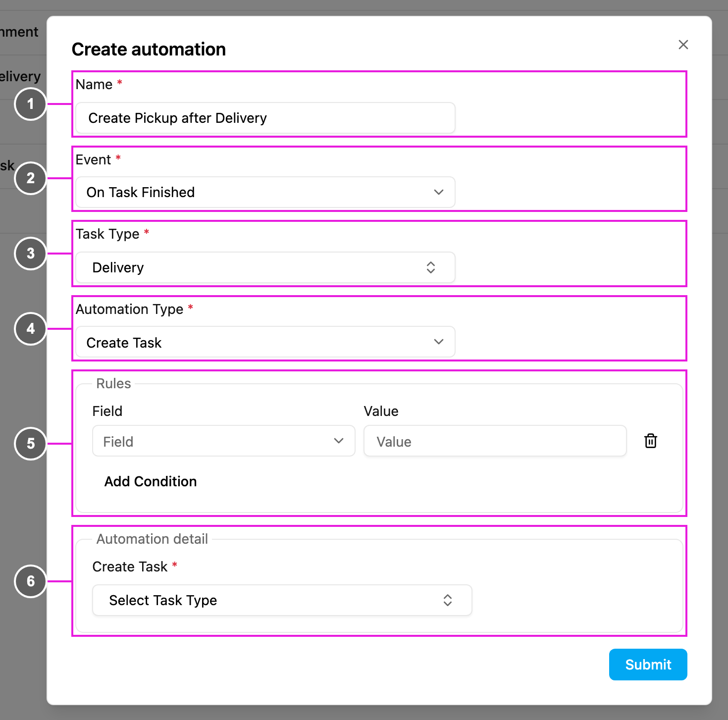
Task: Click the Name field label
Action: tap(94, 84)
